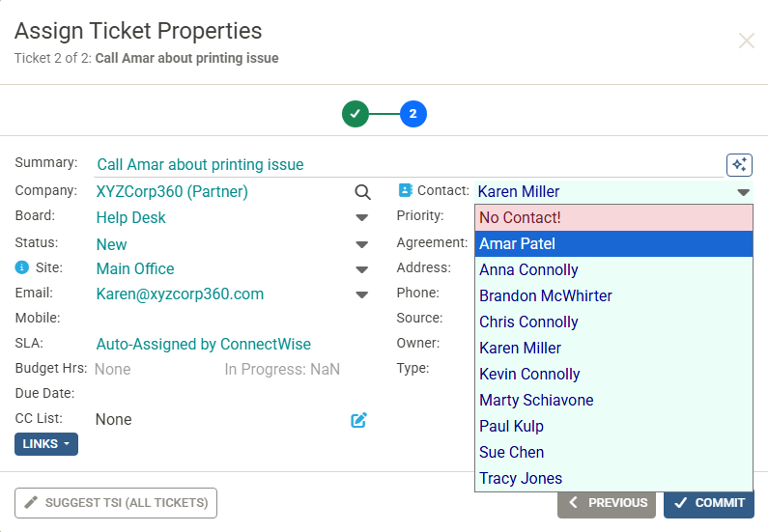This screenshot has width=768, height=532.
Task: Open the Site dropdown arrow
Action: [x=361, y=269]
